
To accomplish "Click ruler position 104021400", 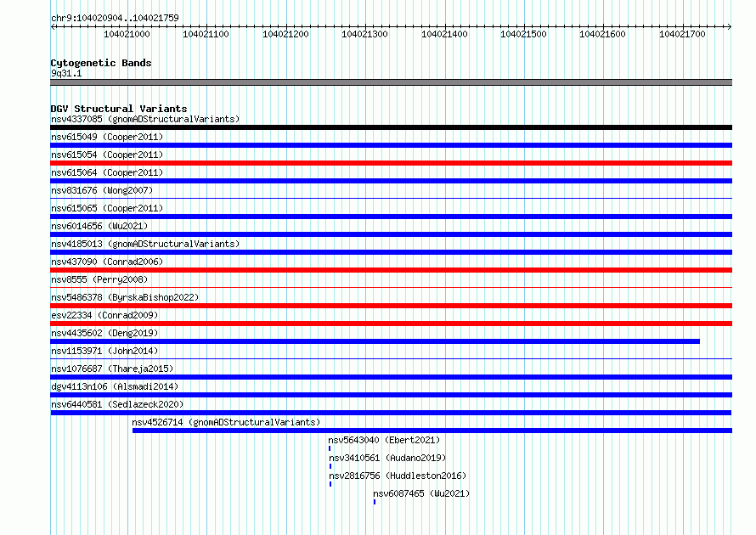I will [444, 34].
